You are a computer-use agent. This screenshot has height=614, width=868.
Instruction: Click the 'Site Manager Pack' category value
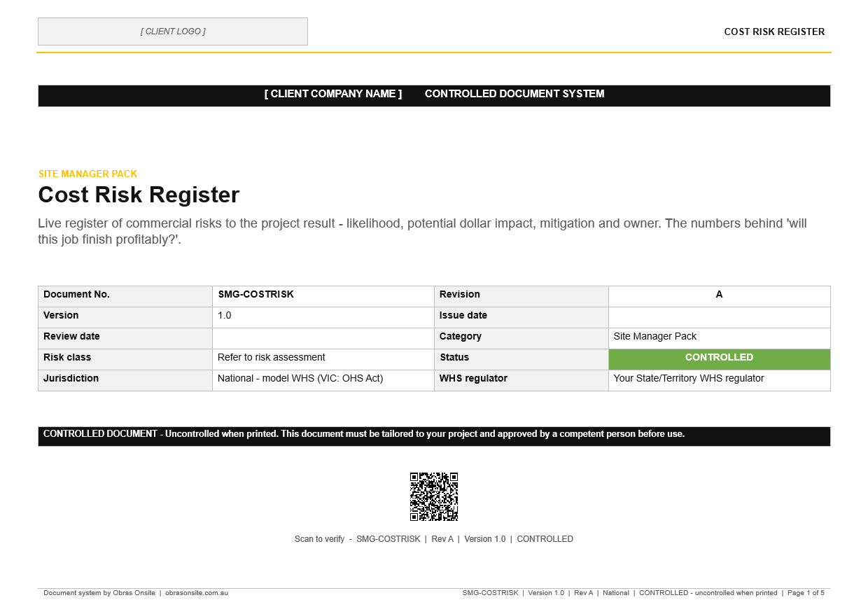click(x=720, y=338)
